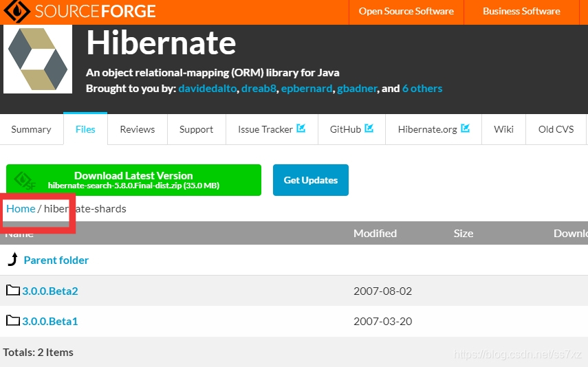The image size is (588, 367).
Task: Open the Support tab
Action: [196, 129]
